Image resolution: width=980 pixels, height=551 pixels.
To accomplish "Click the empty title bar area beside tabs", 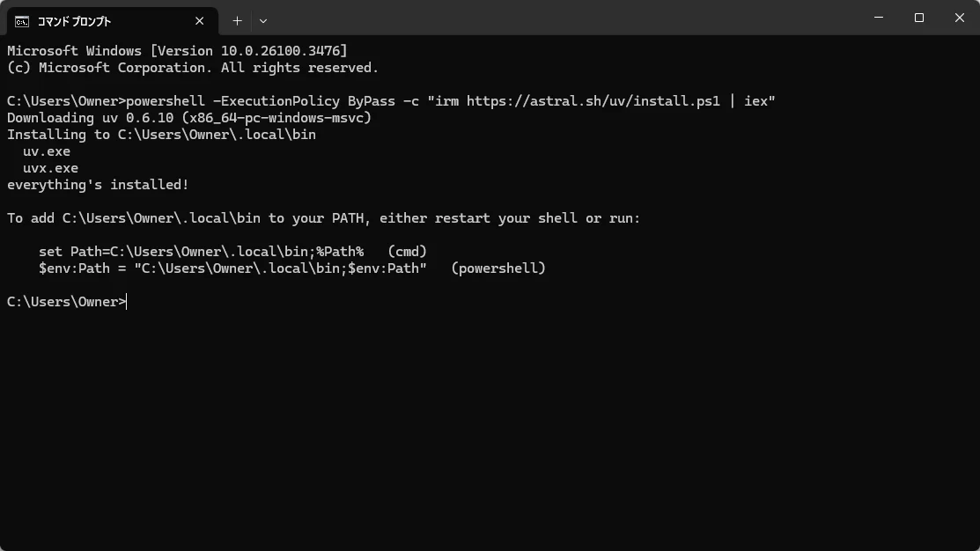I will pyautogui.click(x=563, y=18).
